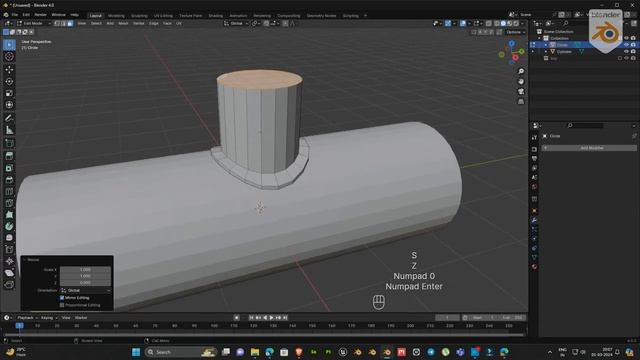The height and width of the screenshot is (360, 640).
Task: Select the Spin tool
Action: 9,226
